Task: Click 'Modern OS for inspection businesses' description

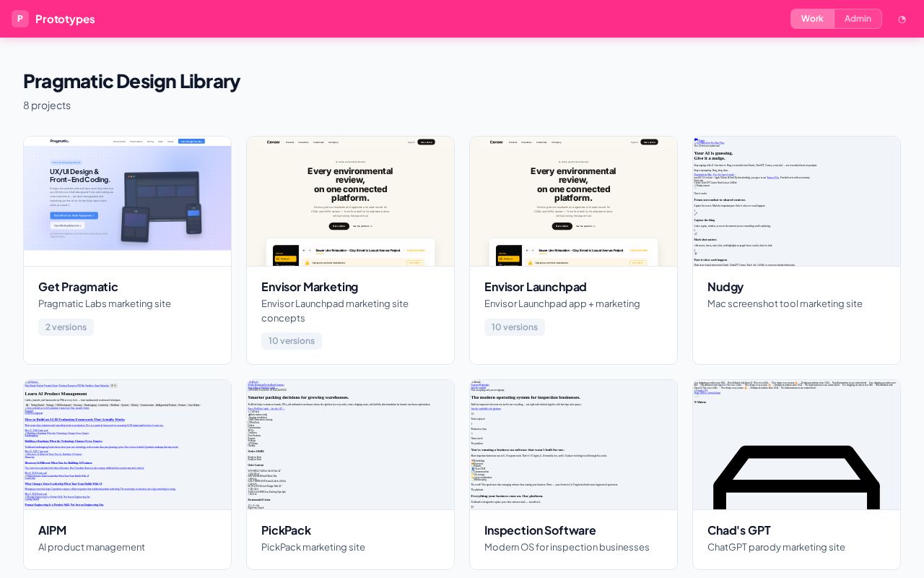Action: pos(567,547)
